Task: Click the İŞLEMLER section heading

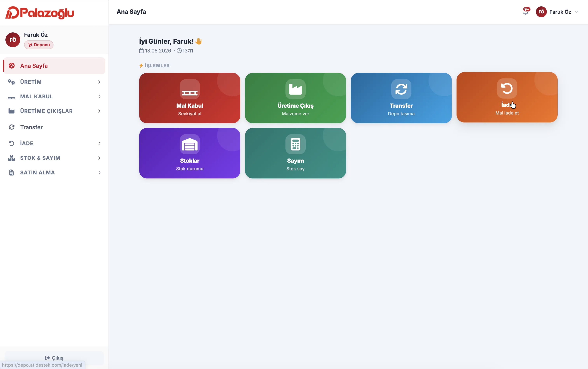Action: click(157, 65)
